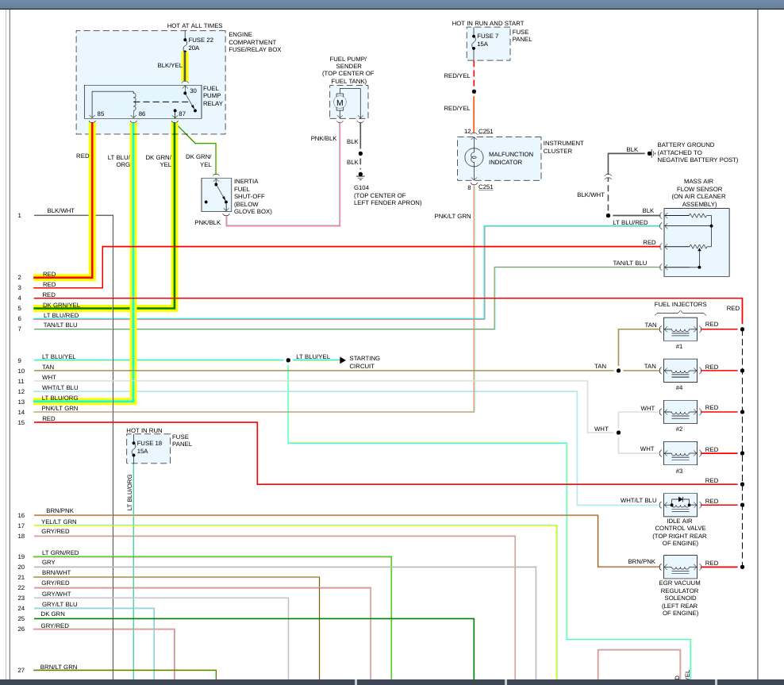Image resolution: width=784 pixels, height=685 pixels.
Task: Select the inertia fuel shut-off switch symbol
Action: (x=216, y=195)
